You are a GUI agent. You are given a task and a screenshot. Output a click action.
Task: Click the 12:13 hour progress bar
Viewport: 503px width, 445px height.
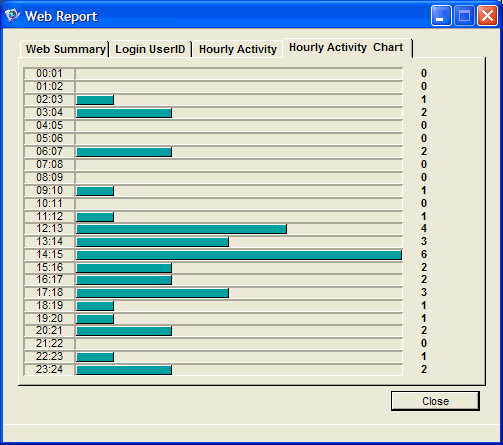point(181,229)
